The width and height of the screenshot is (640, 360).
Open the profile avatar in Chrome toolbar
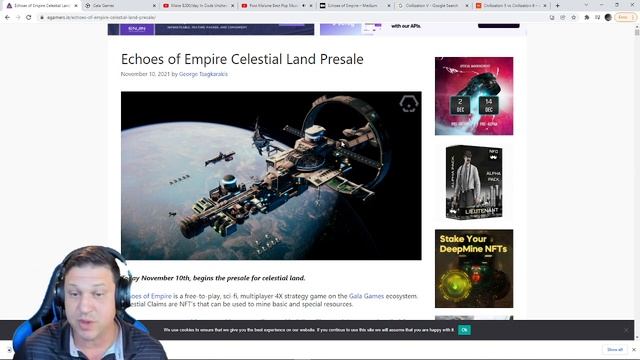pyautogui.click(x=608, y=17)
